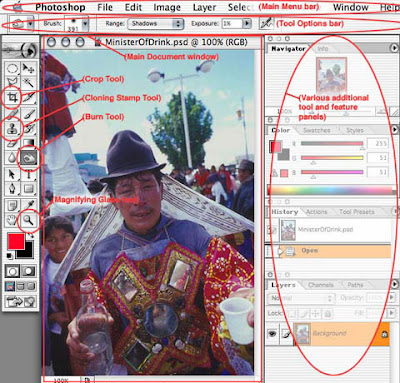Select the Polygonal Lasso tool
The height and width of the screenshot is (383, 400).
12,82
